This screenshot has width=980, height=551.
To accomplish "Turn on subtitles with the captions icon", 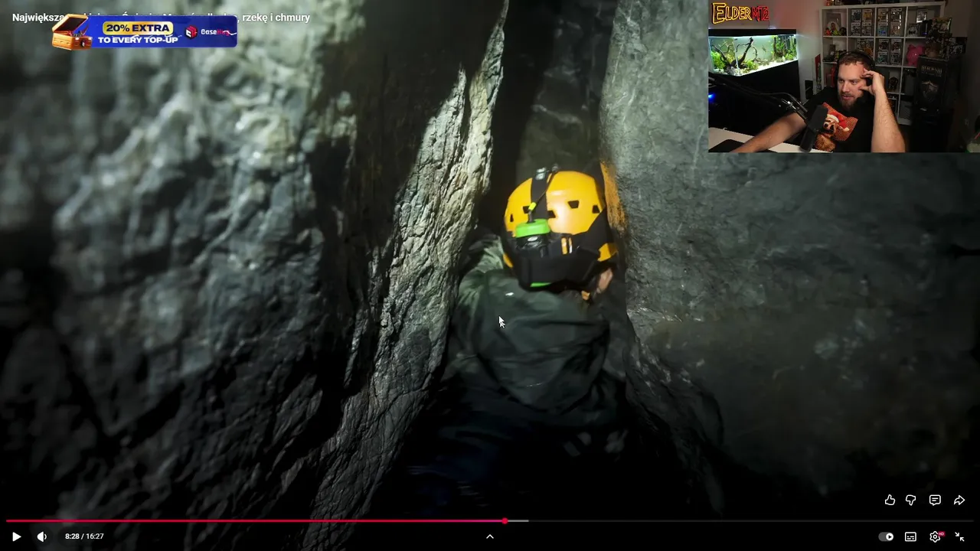I will click(x=910, y=536).
